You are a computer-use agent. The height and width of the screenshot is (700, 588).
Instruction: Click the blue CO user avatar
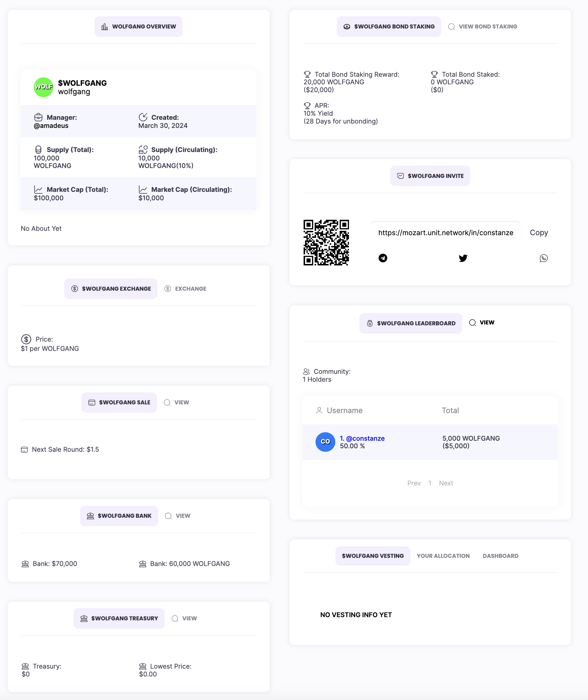tap(325, 442)
